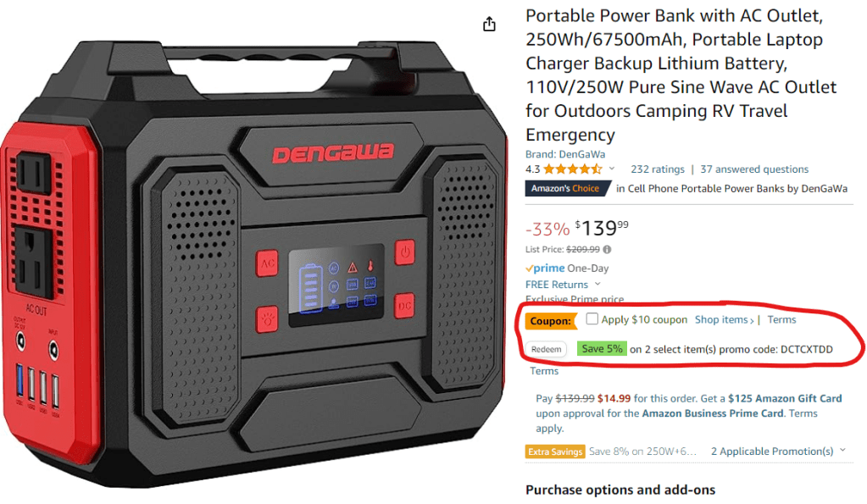Open the 37 answered questions link
This screenshot has width=867, height=504.
[x=754, y=169]
